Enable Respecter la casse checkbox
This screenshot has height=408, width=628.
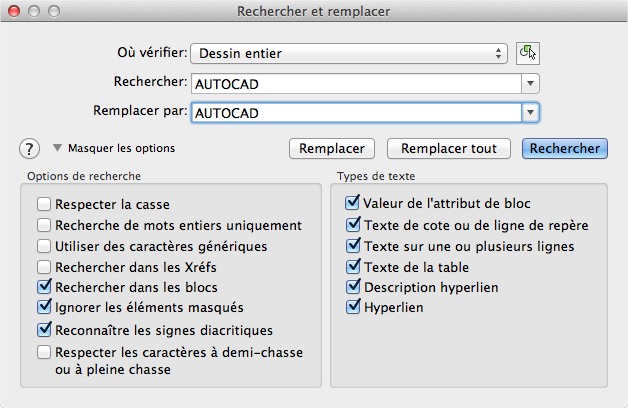(x=44, y=204)
